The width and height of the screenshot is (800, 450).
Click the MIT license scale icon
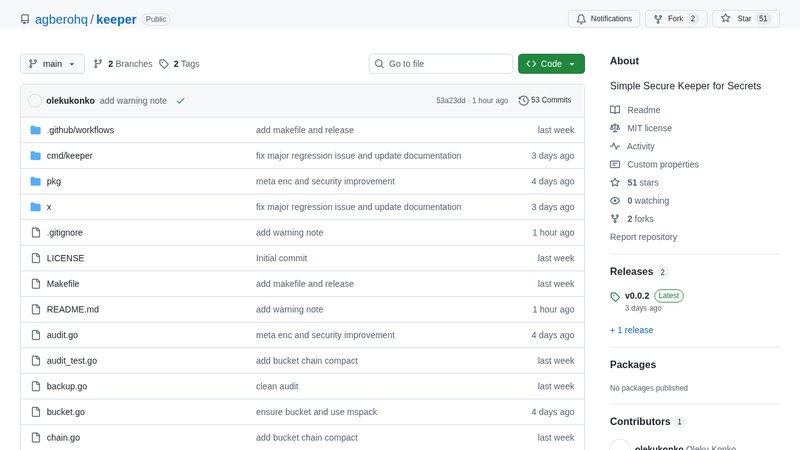[x=615, y=128]
